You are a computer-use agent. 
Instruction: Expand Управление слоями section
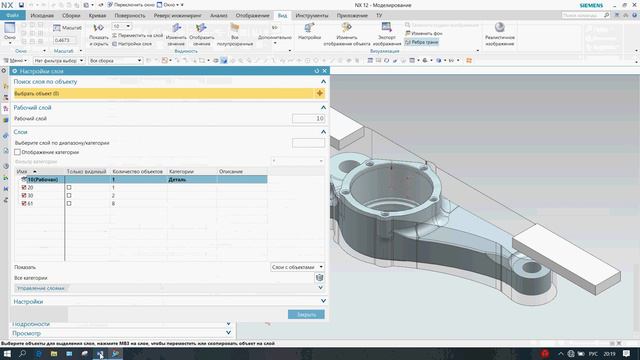[320, 288]
